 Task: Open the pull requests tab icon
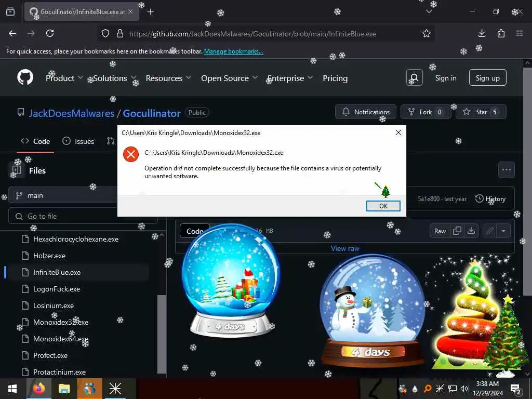click(110, 141)
